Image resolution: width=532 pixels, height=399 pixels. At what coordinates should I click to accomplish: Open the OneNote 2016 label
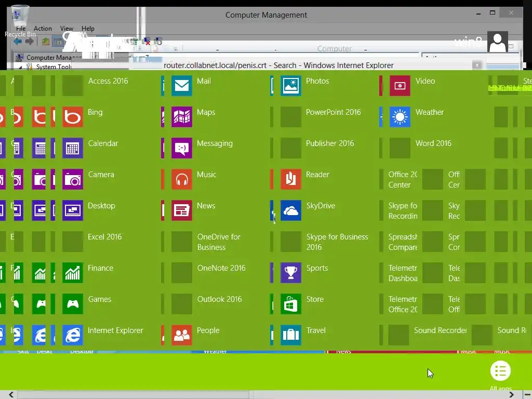pos(221,268)
